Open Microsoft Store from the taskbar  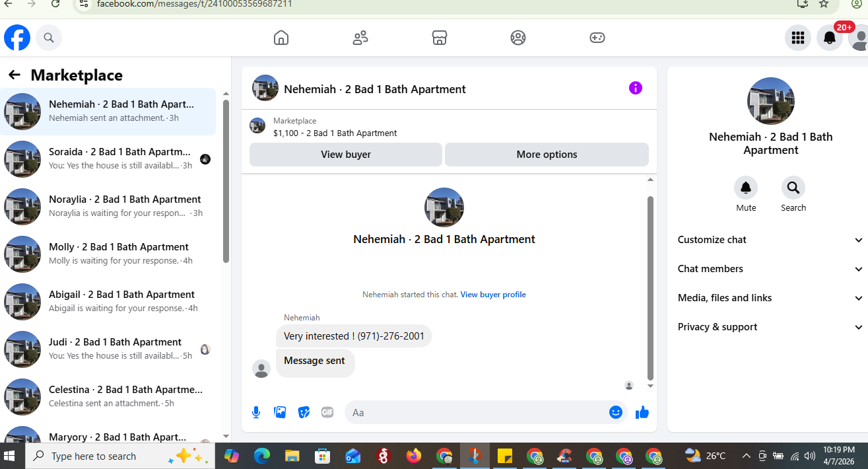(x=323, y=456)
